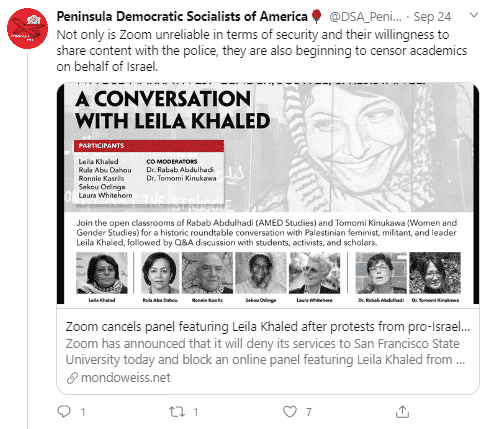Viewport: 489px width, 429px height.
Task: Retweet this post via retweet icon
Action: [177, 412]
